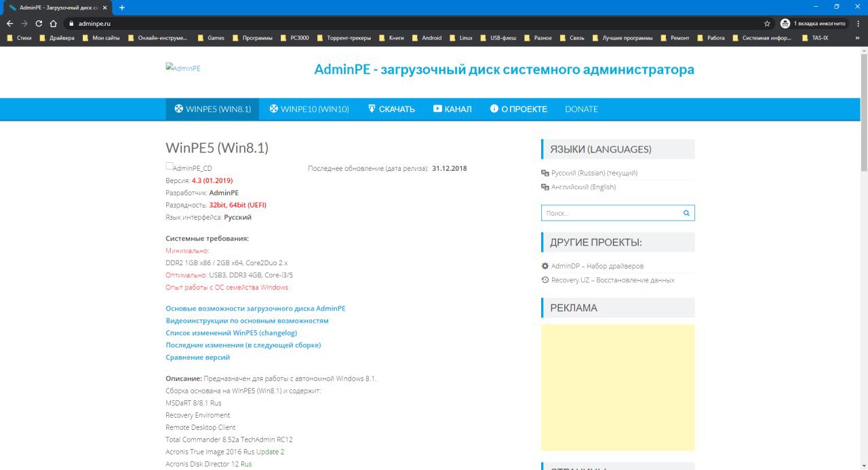Viewport: 868px width, 470px height.
Task: Open Видеоинструкции по основным возможностям link
Action: (247, 321)
